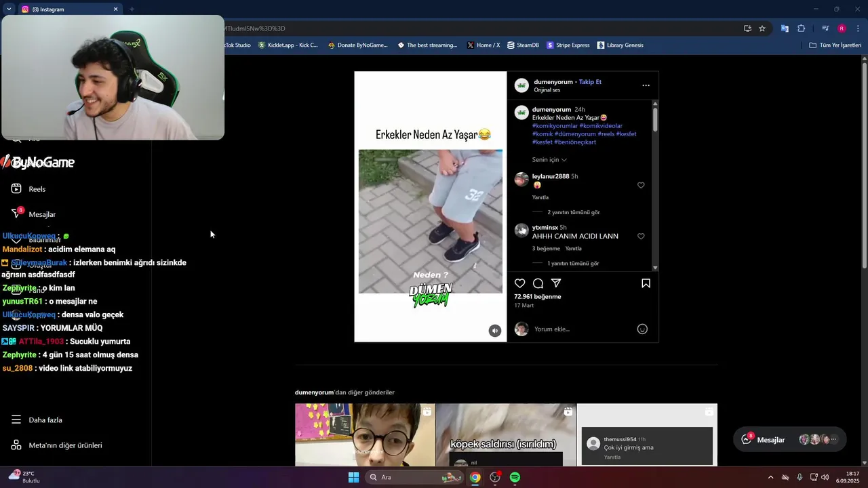Open the weather widget 23°C Bulutlu
This screenshot has height=488, width=868.
[x=26, y=477]
